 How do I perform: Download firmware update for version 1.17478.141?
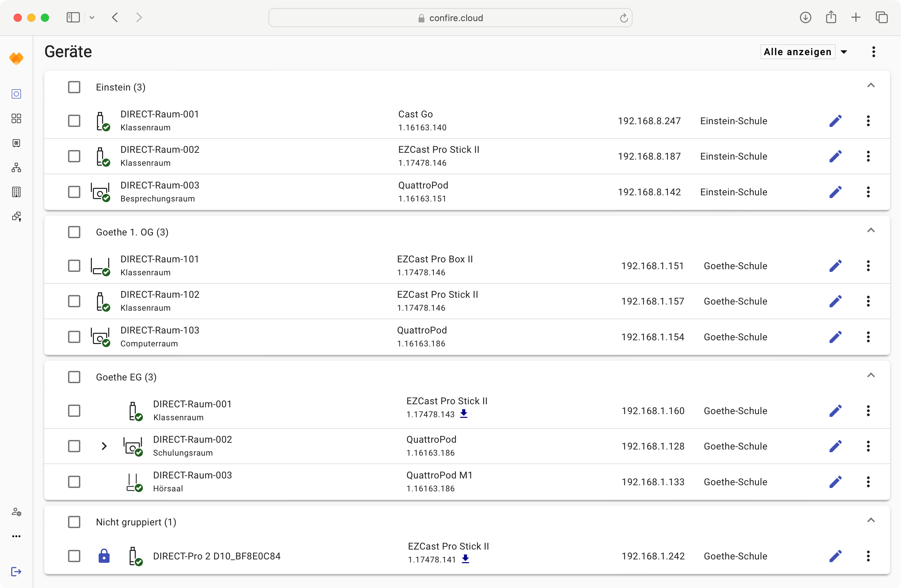point(466,559)
